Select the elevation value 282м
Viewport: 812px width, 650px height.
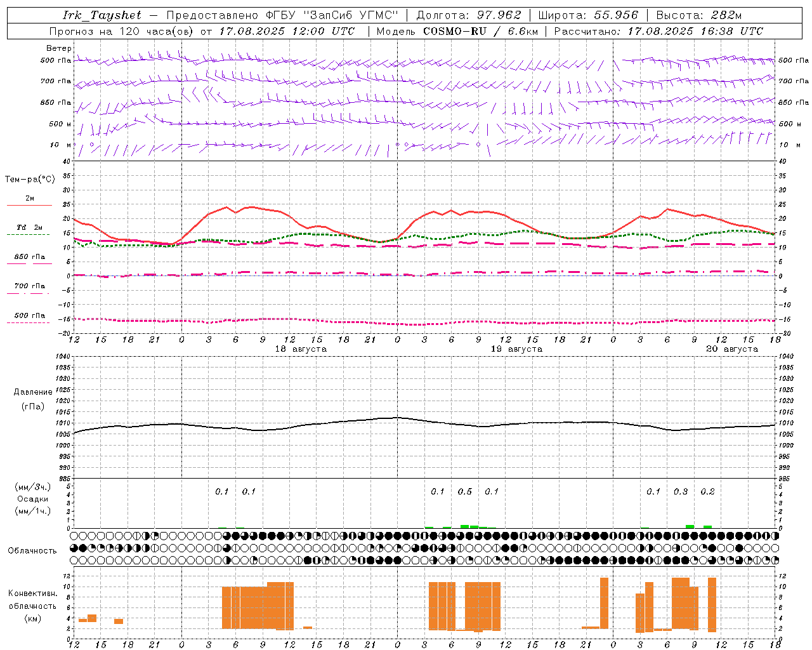tap(726, 15)
